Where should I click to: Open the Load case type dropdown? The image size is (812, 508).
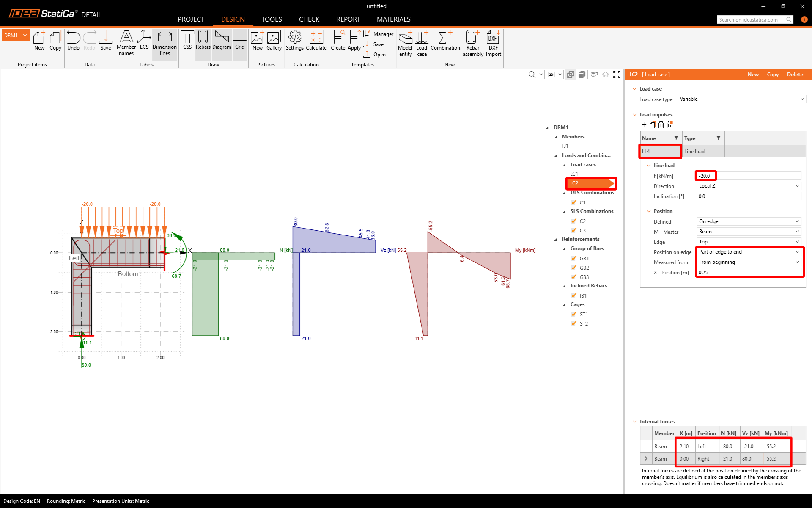coord(741,99)
